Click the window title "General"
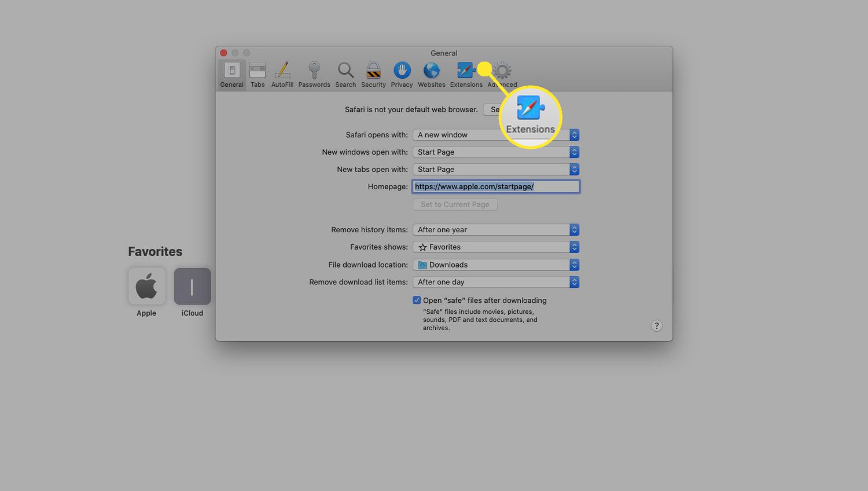Viewport: 868px width, 491px height. [444, 53]
